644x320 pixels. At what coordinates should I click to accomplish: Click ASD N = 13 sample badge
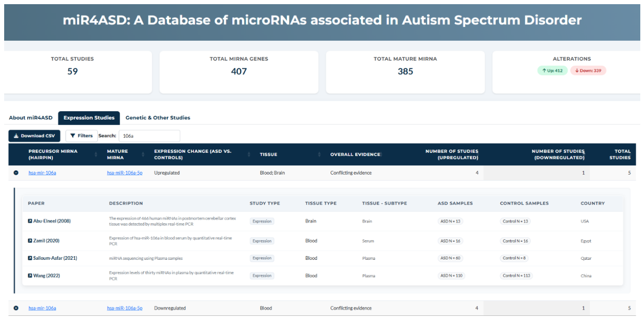(x=450, y=221)
